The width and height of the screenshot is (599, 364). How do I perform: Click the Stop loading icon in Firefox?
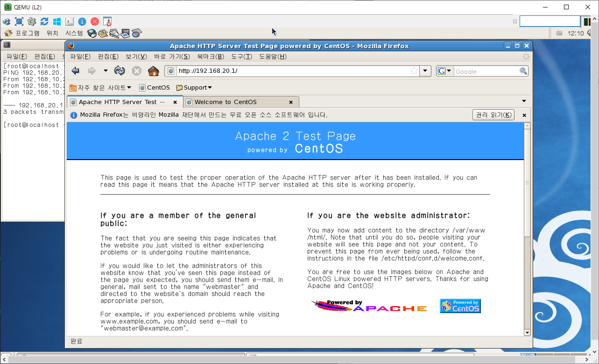point(136,71)
